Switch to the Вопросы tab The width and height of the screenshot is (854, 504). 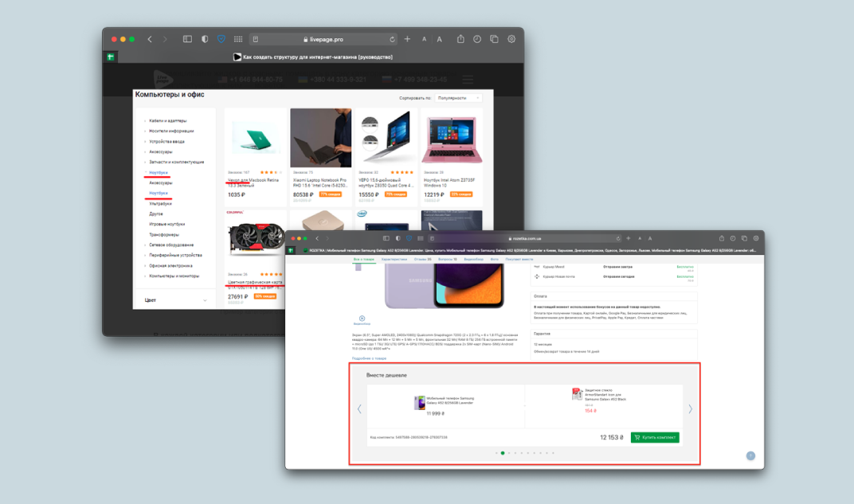448,260
